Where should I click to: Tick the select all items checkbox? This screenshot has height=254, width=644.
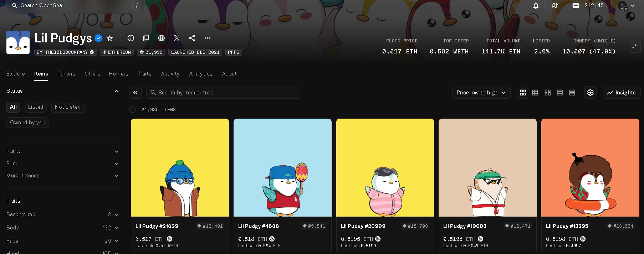[133, 110]
